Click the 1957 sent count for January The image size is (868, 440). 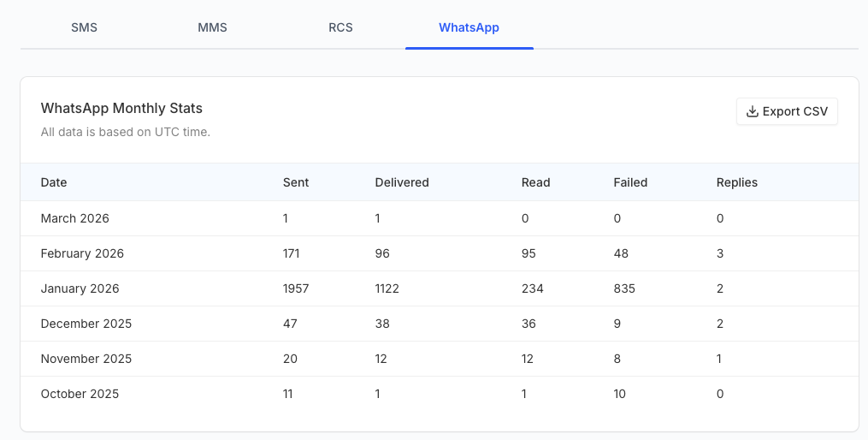point(296,288)
